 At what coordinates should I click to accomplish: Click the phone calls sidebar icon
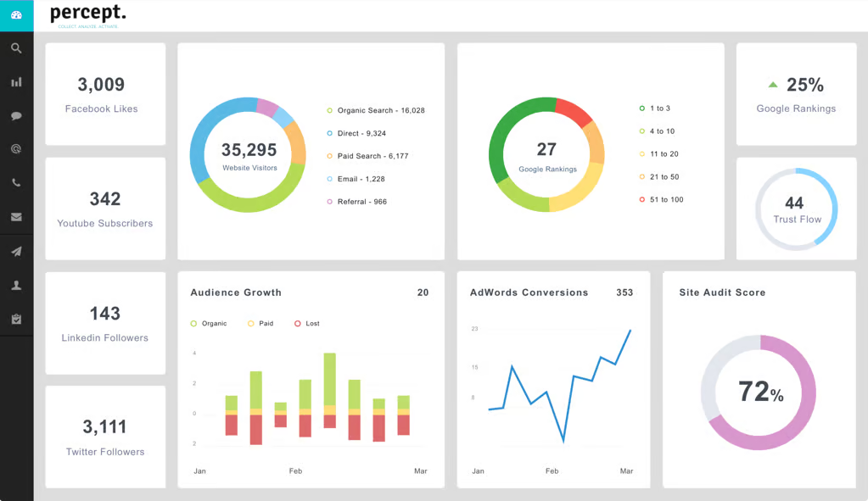coord(16,182)
